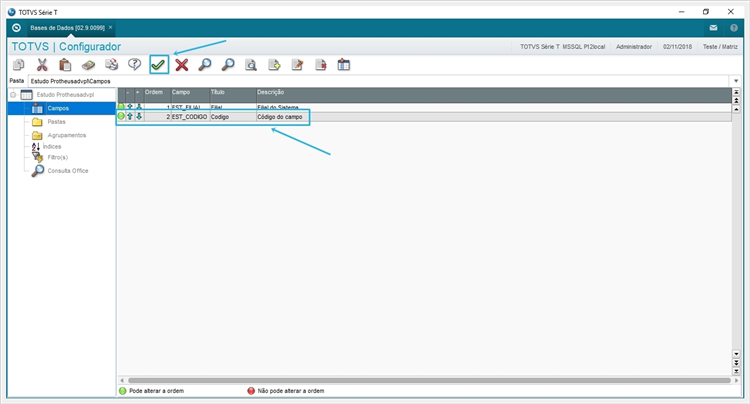This screenshot has height=404, width=750.
Task: Click the green status circle of EST_CODIGO
Action: (121, 116)
